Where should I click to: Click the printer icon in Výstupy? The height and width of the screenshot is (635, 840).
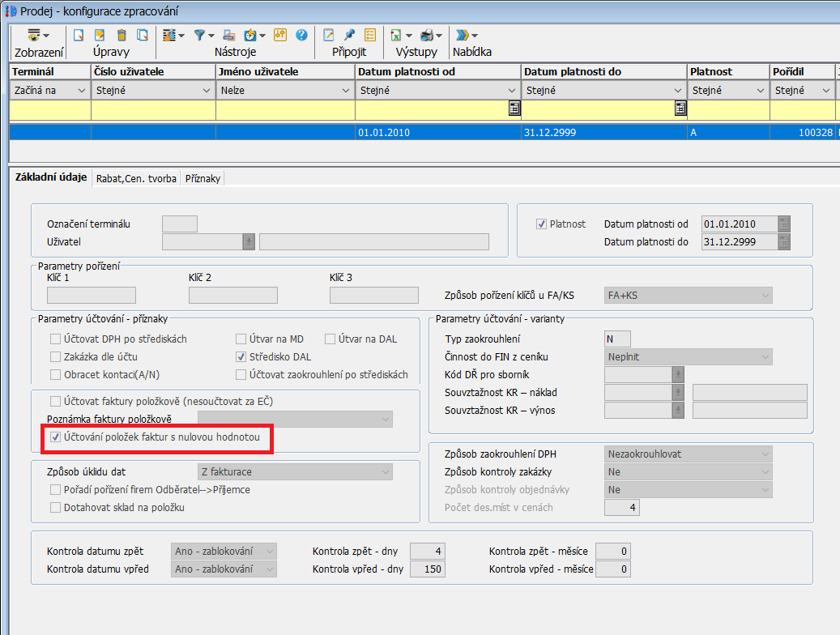[427, 36]
